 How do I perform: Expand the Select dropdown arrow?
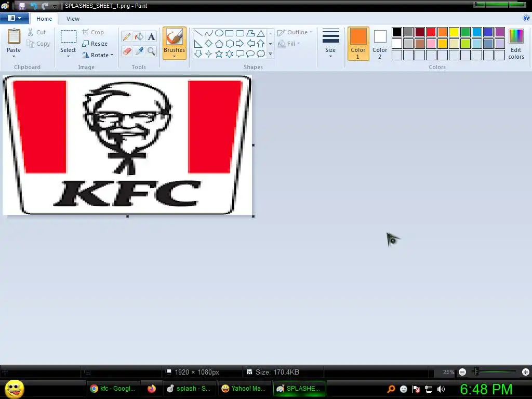(68, 57)
